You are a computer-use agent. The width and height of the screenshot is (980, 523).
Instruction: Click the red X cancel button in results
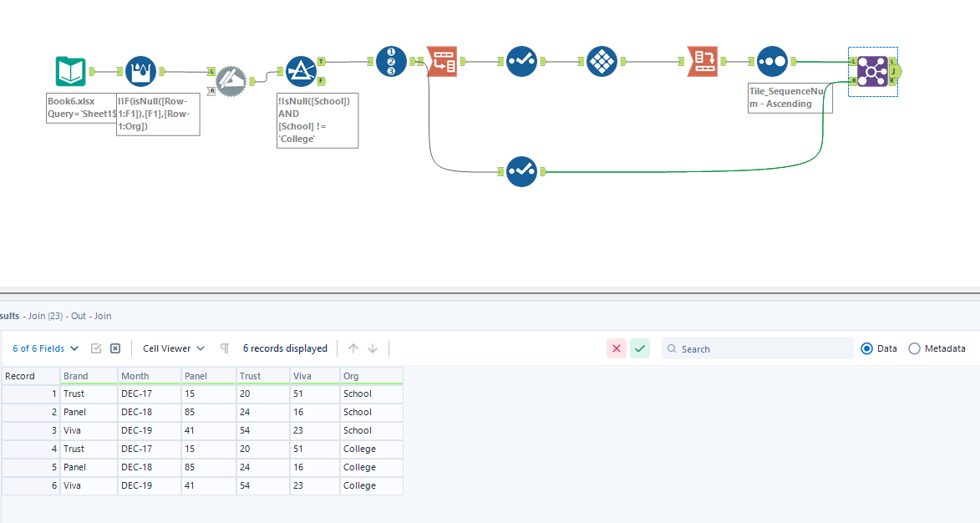point(617,348)
